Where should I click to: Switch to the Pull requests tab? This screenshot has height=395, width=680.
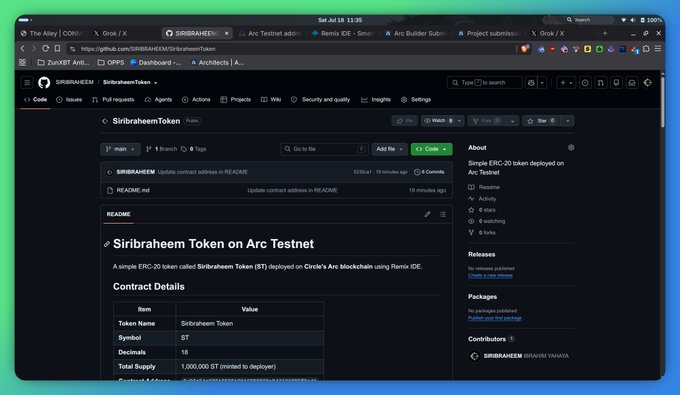pyautogui.click(x=113, y=100)
